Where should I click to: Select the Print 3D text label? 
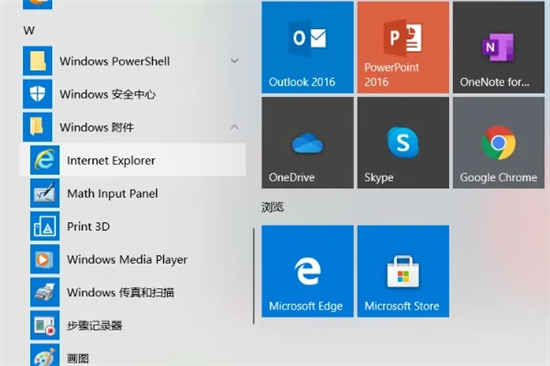(x=88, y=226)
